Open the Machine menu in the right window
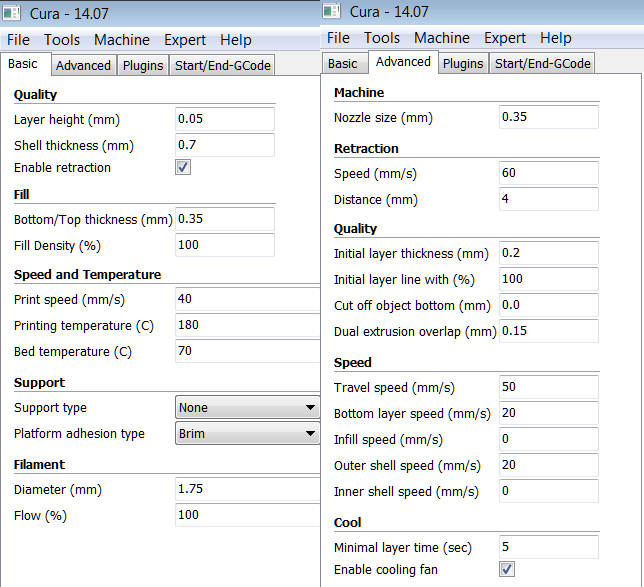644x587 pixels. tap(441, 38)
